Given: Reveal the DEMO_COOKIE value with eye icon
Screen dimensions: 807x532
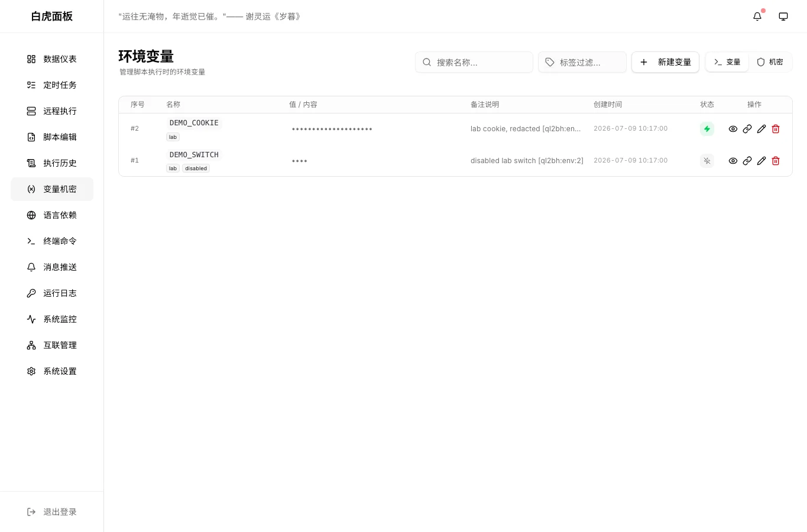Looking at the screenshot, I should tap(733, 129).
